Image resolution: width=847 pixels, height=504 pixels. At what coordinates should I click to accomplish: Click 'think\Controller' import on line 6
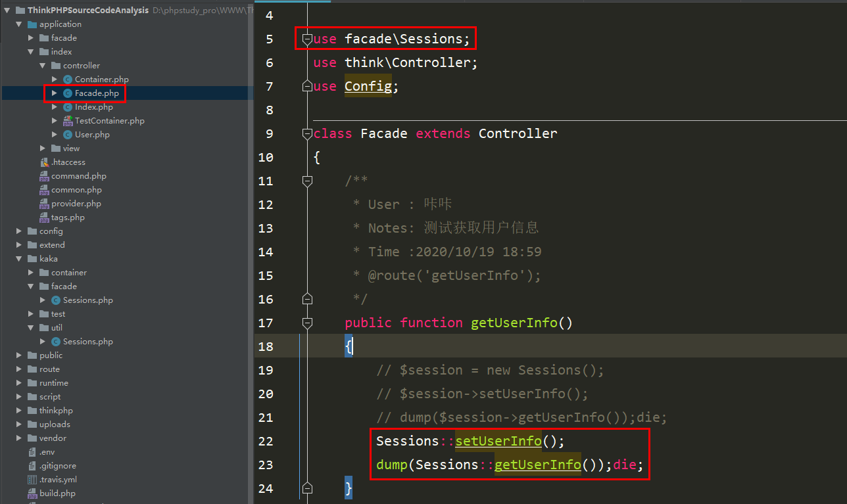(x=408, y=63)
